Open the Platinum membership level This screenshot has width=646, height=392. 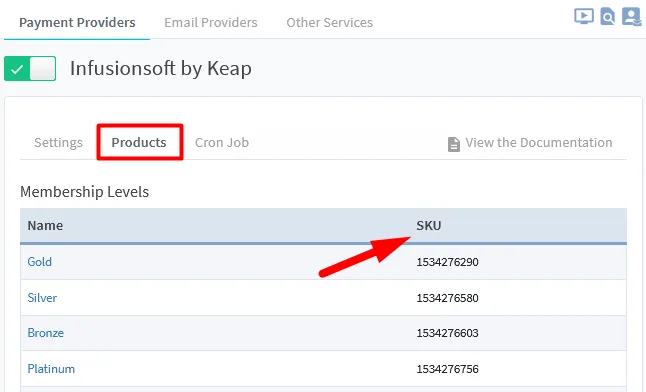click(x=51, y=369)
